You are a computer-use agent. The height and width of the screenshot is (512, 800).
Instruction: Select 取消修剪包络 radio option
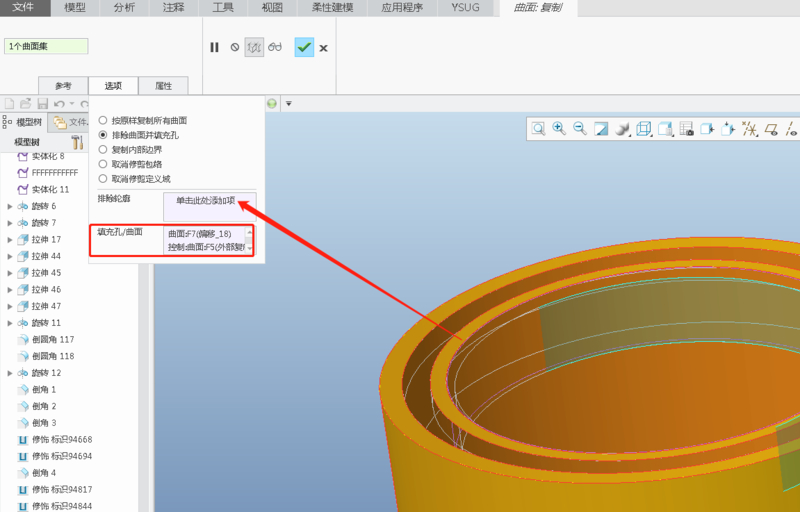coord(103,163)
